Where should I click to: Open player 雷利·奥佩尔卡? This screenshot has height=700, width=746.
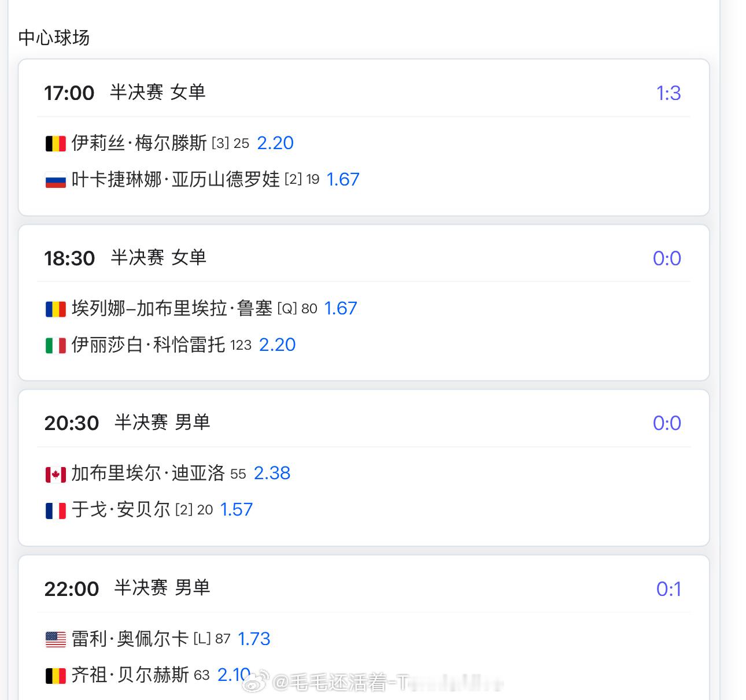click(130, 639)
